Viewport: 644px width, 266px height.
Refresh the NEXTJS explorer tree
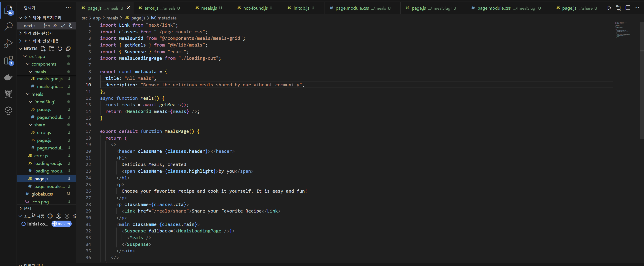click(60, 49)
